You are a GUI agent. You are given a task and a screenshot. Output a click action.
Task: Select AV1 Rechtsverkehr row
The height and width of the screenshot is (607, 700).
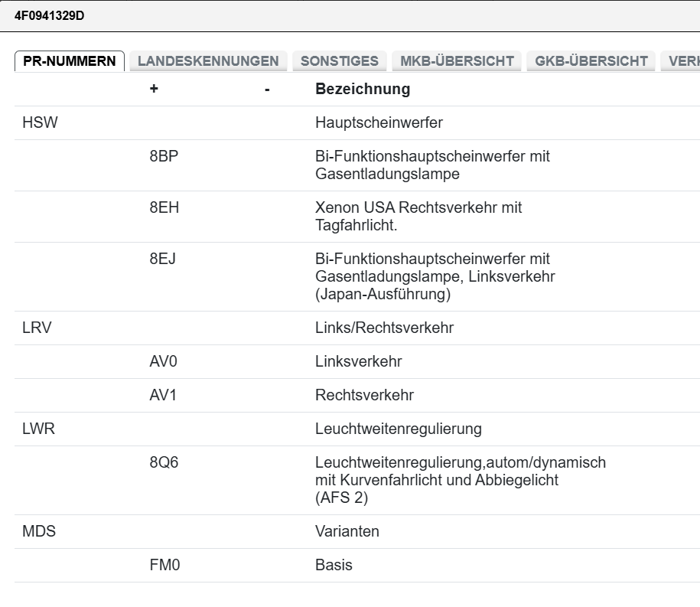tap(357, 395)
